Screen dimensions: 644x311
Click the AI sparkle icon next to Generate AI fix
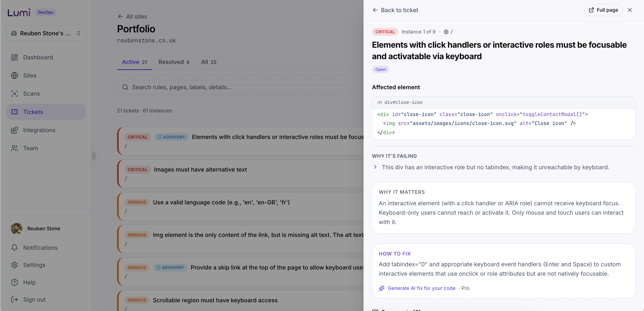click(x=382, y=288)
